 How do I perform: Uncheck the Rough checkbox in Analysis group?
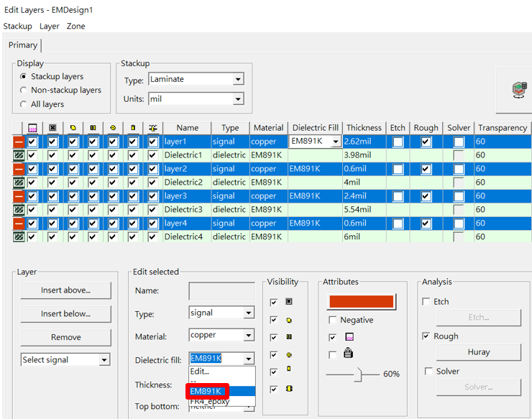click(426, 336)
